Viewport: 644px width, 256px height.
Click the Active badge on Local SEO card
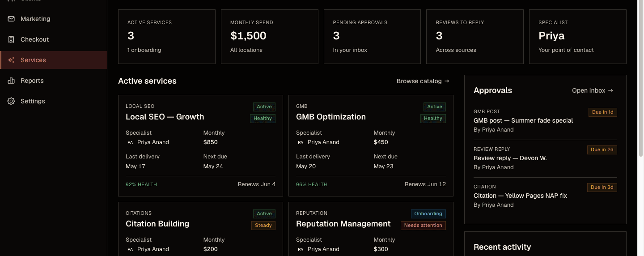click(x=264, y=107)
